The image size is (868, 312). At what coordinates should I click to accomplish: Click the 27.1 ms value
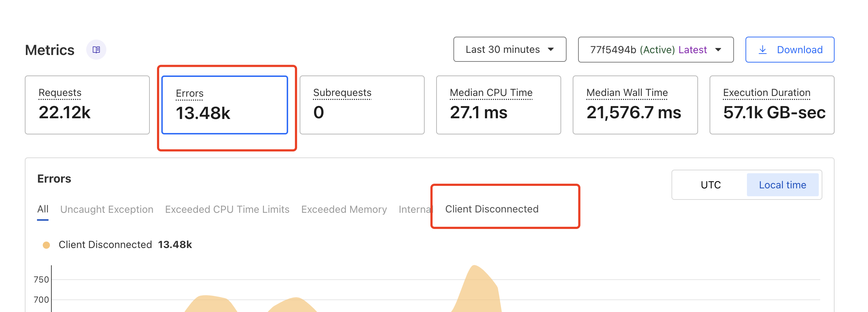pyautogui.click(x=479, y=113)
